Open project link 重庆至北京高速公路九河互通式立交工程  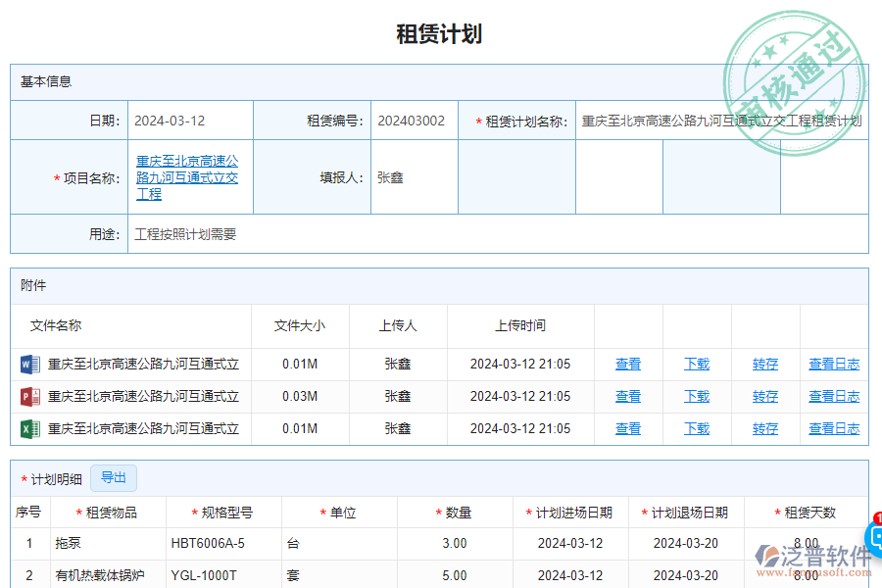(x=187, y=176)
